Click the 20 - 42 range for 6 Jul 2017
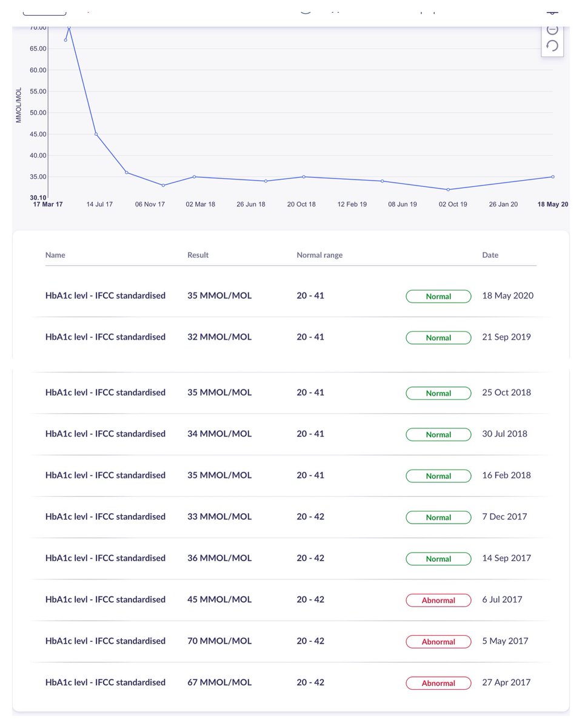The width and height of the screenshot is (582, 728). point(310,599)
